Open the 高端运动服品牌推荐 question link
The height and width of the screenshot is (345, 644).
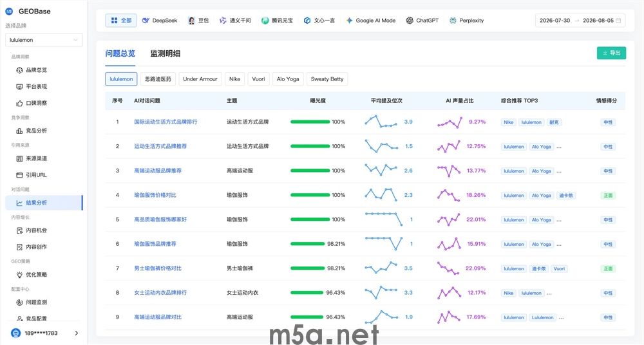click(158, 171)
